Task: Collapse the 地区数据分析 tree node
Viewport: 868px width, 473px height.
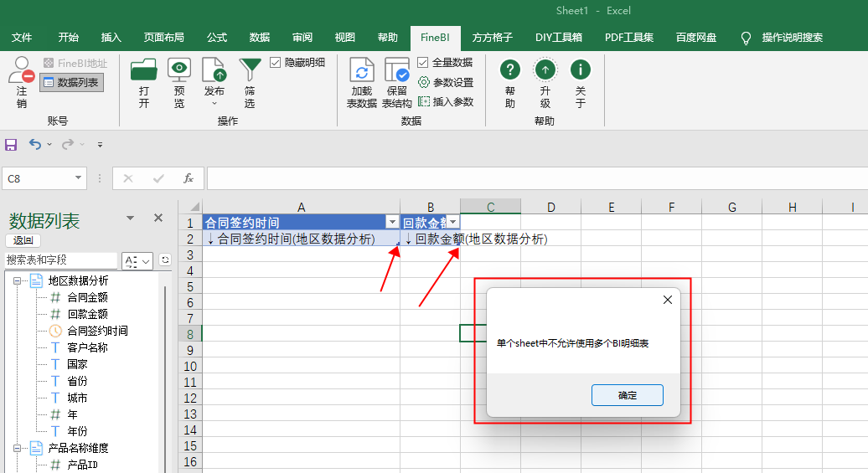Action: 17,281
